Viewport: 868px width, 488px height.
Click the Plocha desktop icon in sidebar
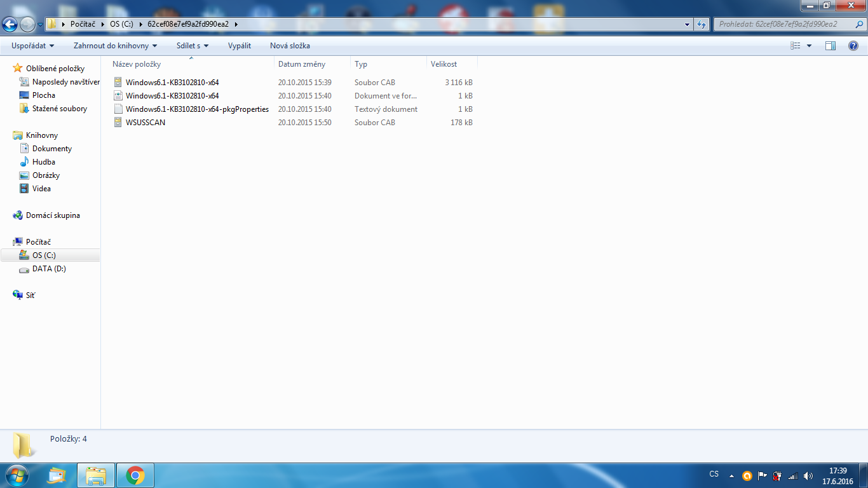(24, 95)
